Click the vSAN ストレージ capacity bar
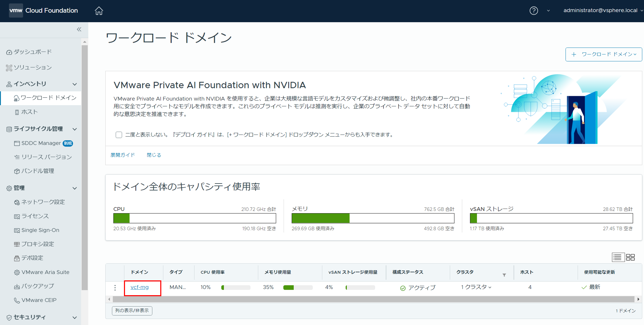 click(x=551, y=218)
